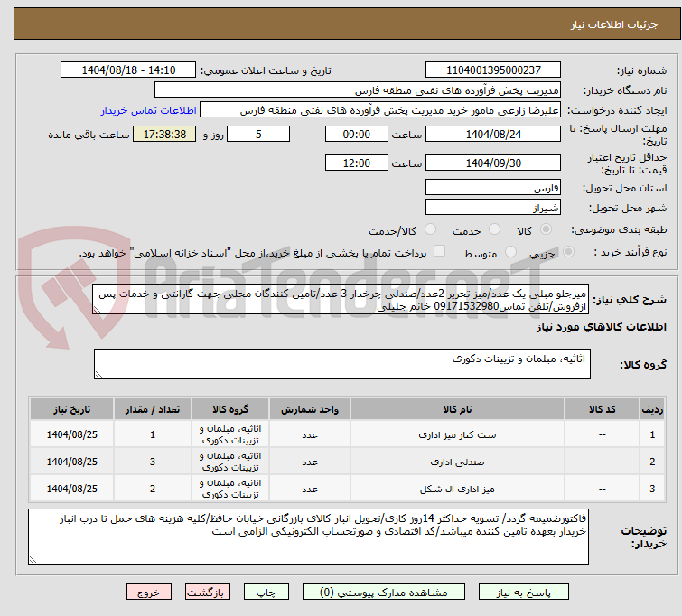Image resolution: width=682 pixels, height=616 pixels.
Task: Toggle the treasury documents payment checkbox
Action: (x=440, y=253)
